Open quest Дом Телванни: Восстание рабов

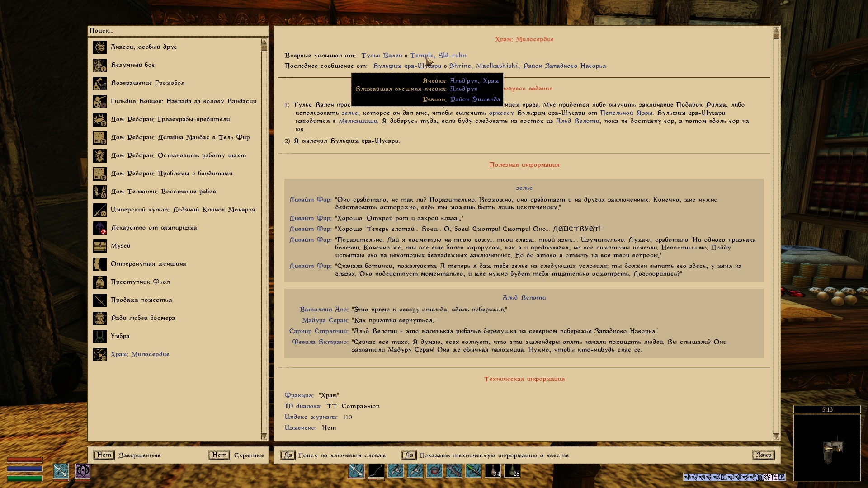point(163,192)
